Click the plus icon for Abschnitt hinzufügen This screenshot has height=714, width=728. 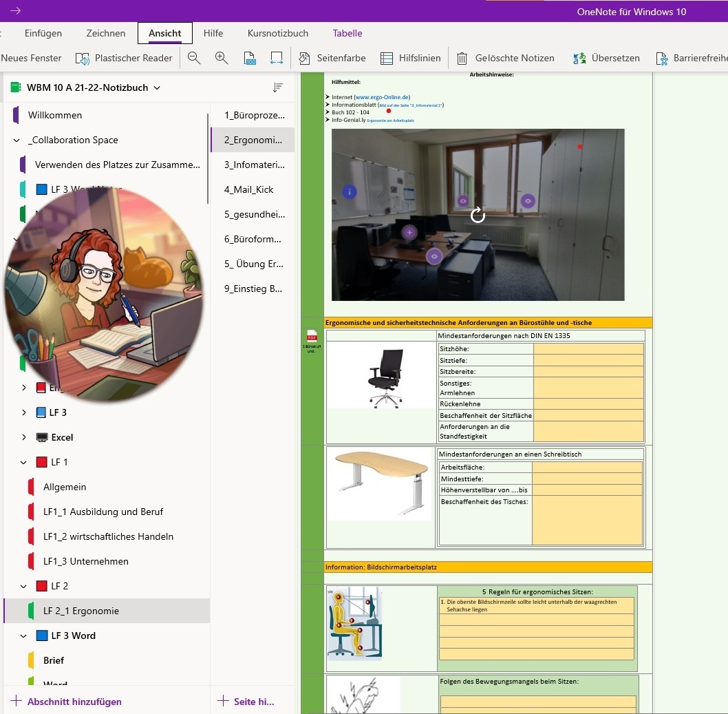click(17, 701)
